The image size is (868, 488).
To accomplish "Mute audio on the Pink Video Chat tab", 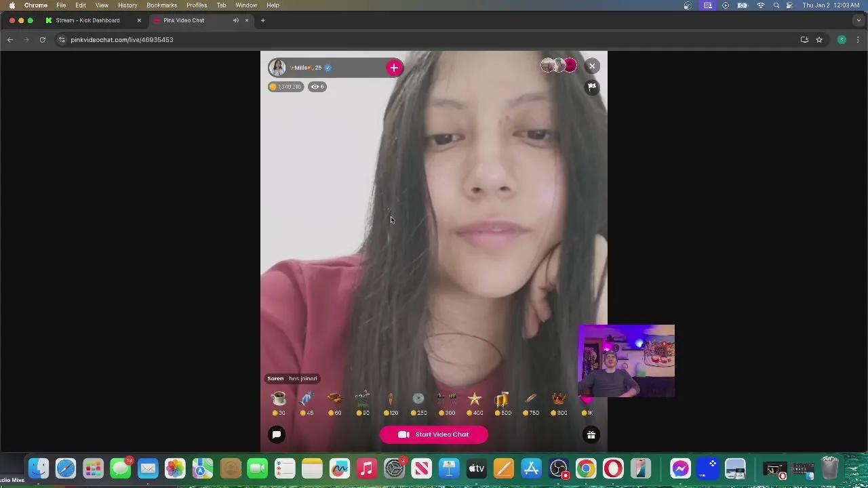I will coord(236,20).
